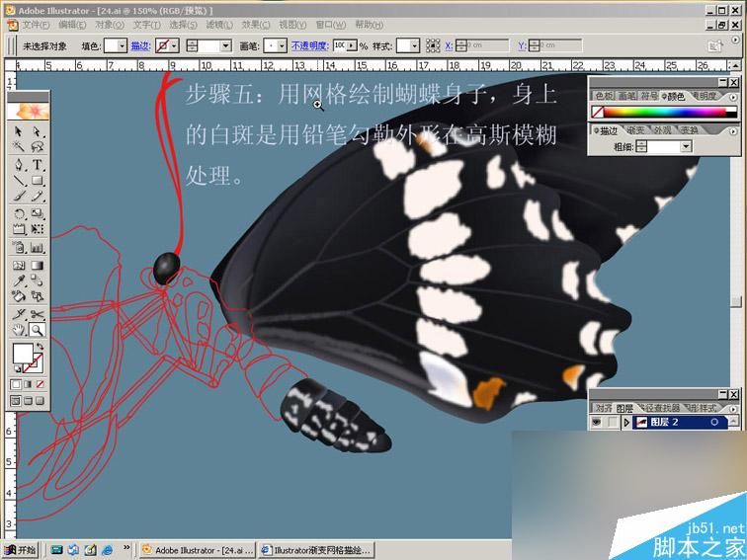Select the Free Transform tool

(x=38, y=229)
